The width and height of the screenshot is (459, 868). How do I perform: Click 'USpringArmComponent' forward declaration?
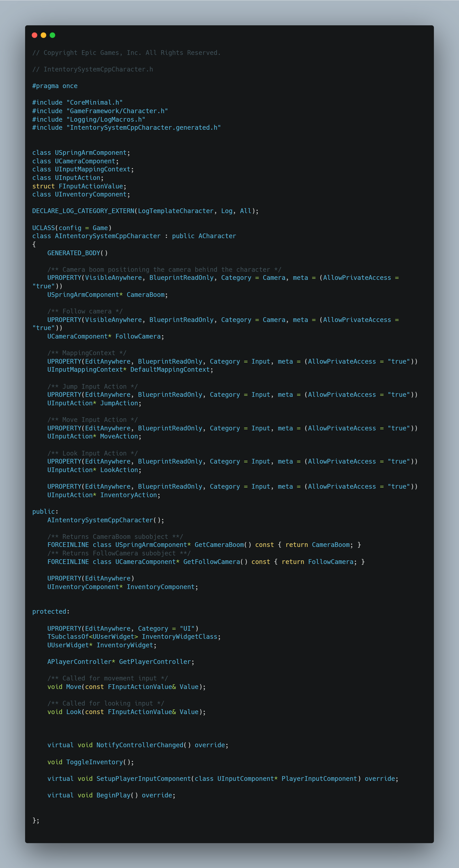91,153
